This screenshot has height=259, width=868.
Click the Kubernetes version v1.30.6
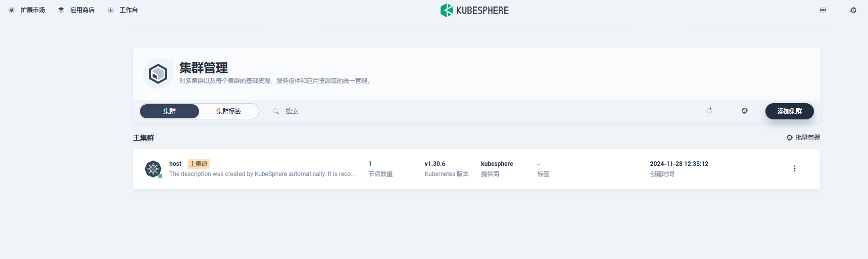click(x=435, y=164)
